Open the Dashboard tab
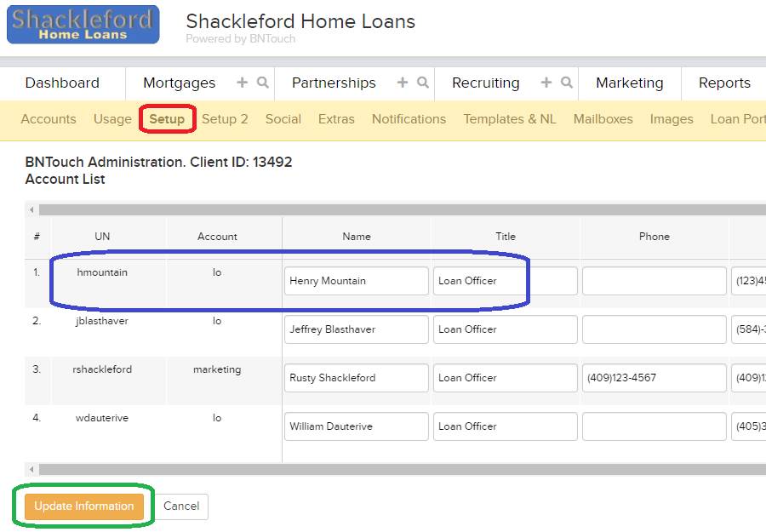 point(62,83)
